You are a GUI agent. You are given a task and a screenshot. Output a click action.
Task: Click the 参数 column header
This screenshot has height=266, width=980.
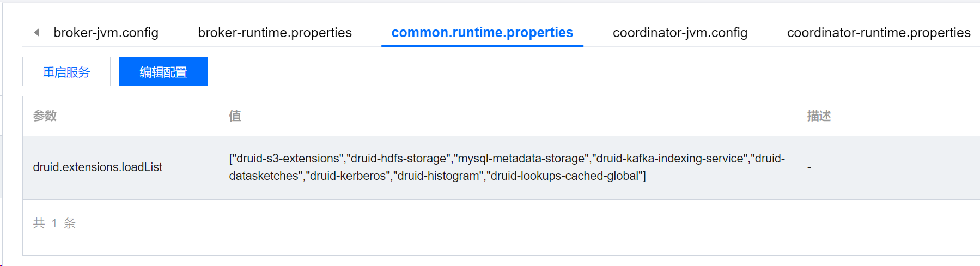[x=45, y=116]
